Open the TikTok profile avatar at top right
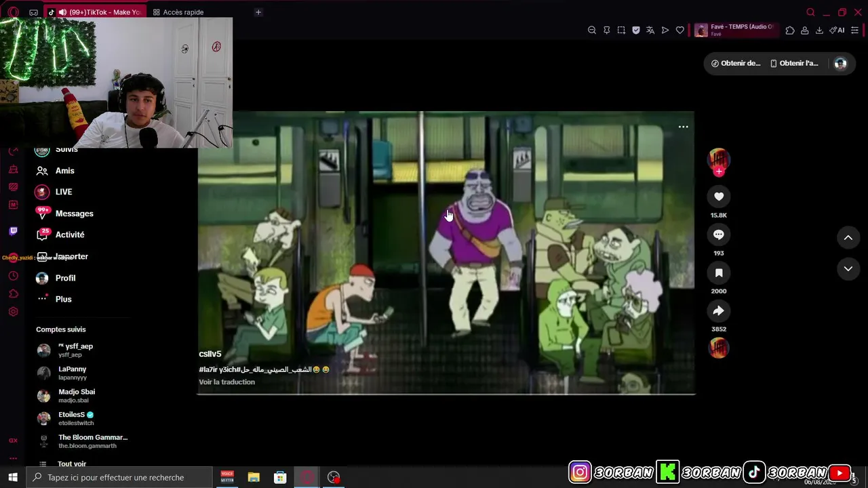This screenshot has height=488, width=868. point(840,64)
